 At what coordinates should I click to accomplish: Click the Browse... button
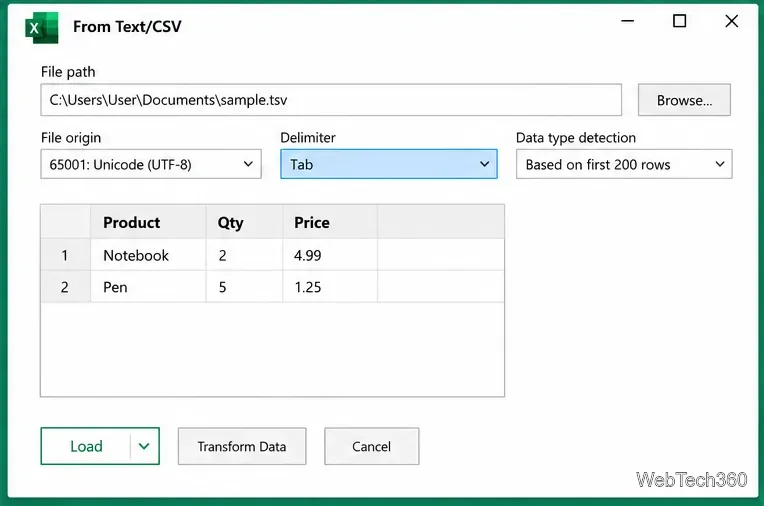pos(684,100)
